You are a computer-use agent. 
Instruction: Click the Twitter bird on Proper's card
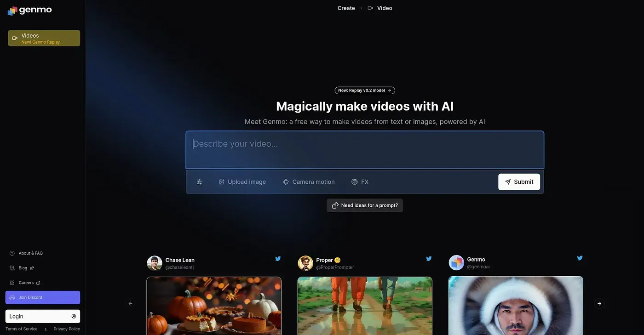[x=429, y=259]
